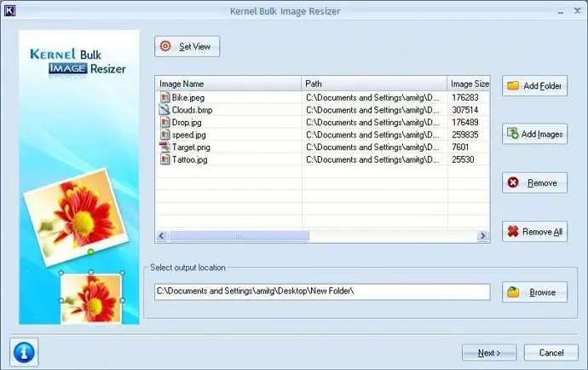Click the Remove button
Screen dimensions: 588x370
coord(534,182)
